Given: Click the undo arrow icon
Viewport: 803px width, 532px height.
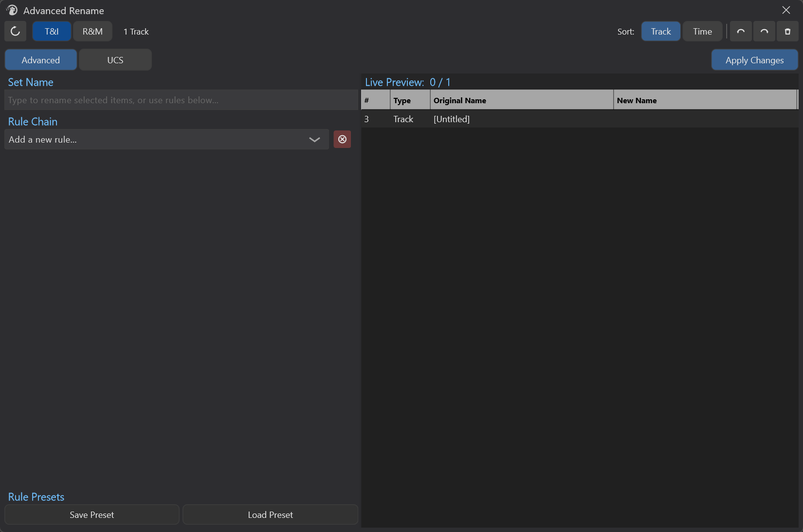Looking at the screenshot, I should point(741,31).
